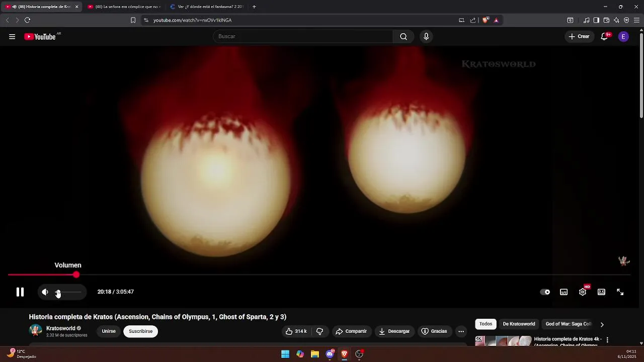Viewport: 644px width, 362px height.
Task: Open the 4K Historia completa thumbnail
Action: [503, 341]
